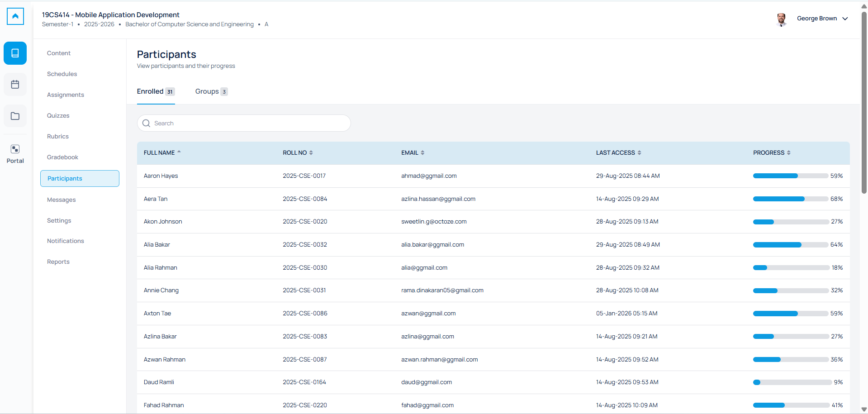
Task: Click Aaron Hayes's progress bar
Action: coord(790,176)
